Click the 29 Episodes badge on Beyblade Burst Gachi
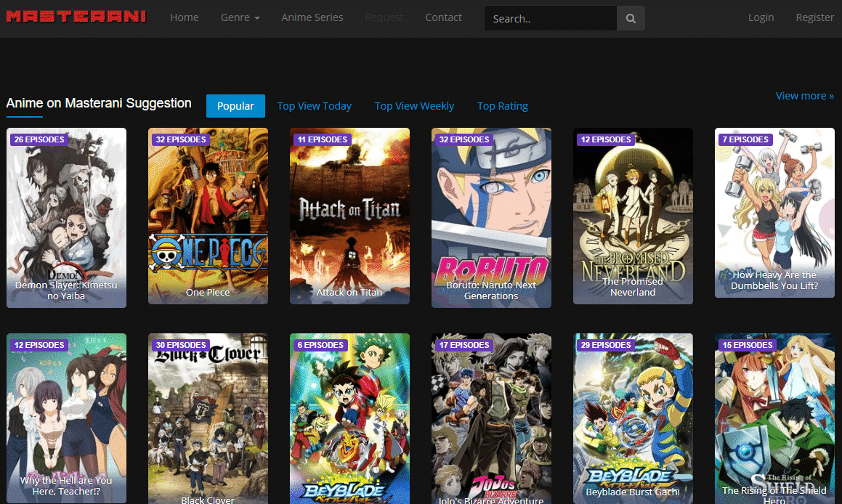 (x=606, y=345)
